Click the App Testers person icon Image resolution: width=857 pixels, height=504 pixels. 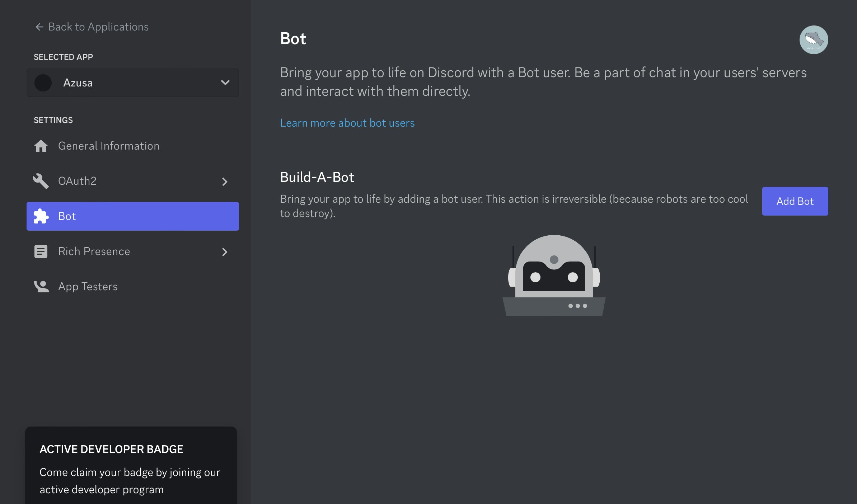(41, 287)
